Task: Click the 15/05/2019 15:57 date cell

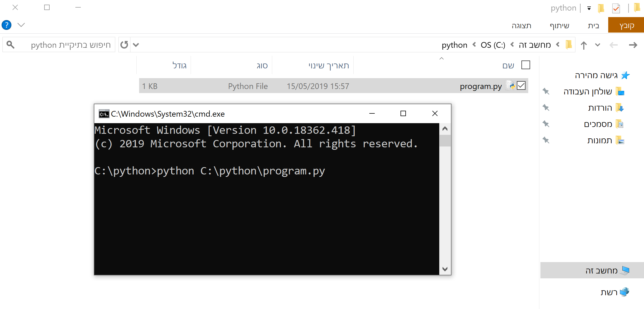Action: (318, 86)
